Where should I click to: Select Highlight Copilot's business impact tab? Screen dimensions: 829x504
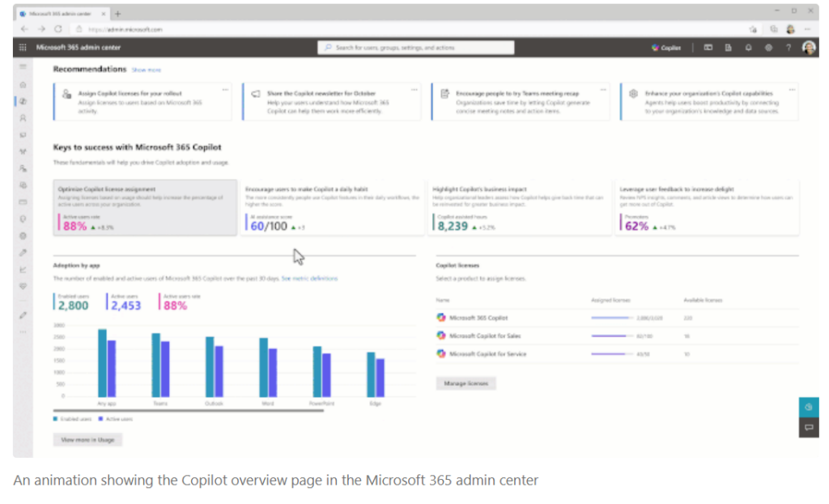pos(520,208)
